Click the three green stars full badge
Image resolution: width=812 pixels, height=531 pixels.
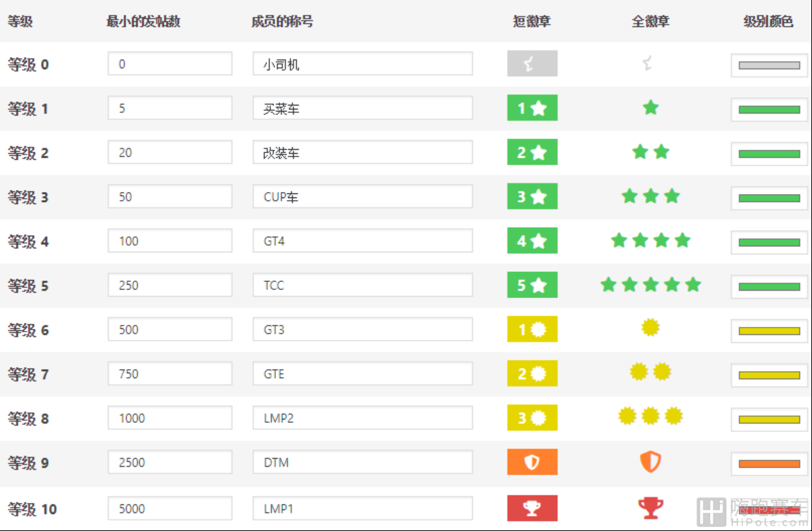pos(650,196)
